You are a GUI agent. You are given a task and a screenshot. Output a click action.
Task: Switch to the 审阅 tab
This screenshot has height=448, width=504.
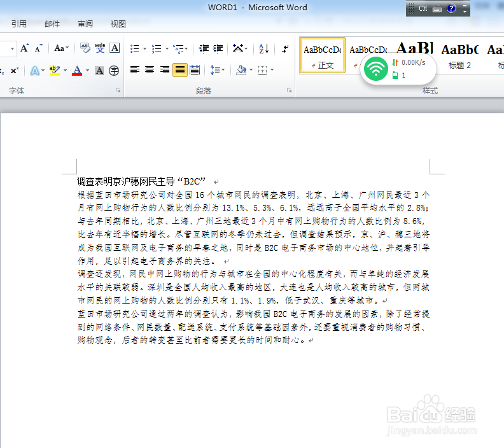(x=85, y=24)
